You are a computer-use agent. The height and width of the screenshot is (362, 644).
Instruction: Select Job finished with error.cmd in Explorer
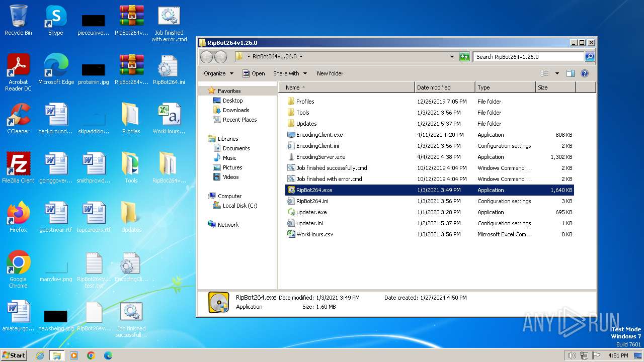click(429, 179)
